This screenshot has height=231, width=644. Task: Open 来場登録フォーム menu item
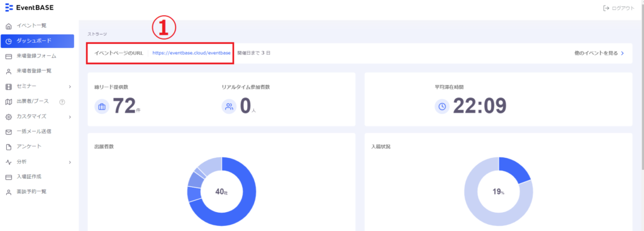37,56
